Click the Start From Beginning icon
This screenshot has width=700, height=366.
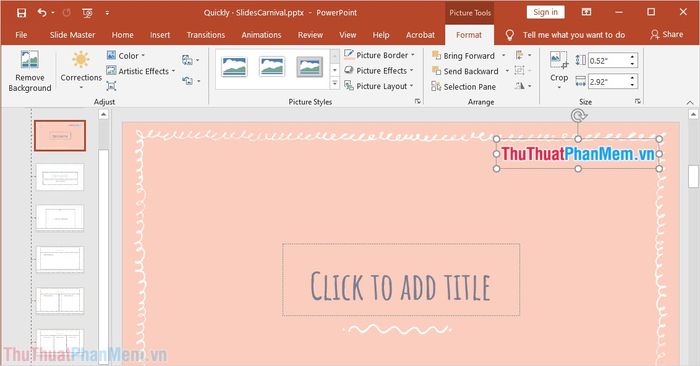pos(88,13)
